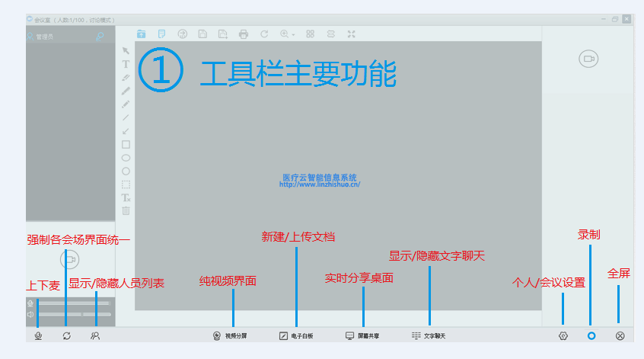Click the crossed-circle icon in the bottom bar

click(x=620, y=336)
